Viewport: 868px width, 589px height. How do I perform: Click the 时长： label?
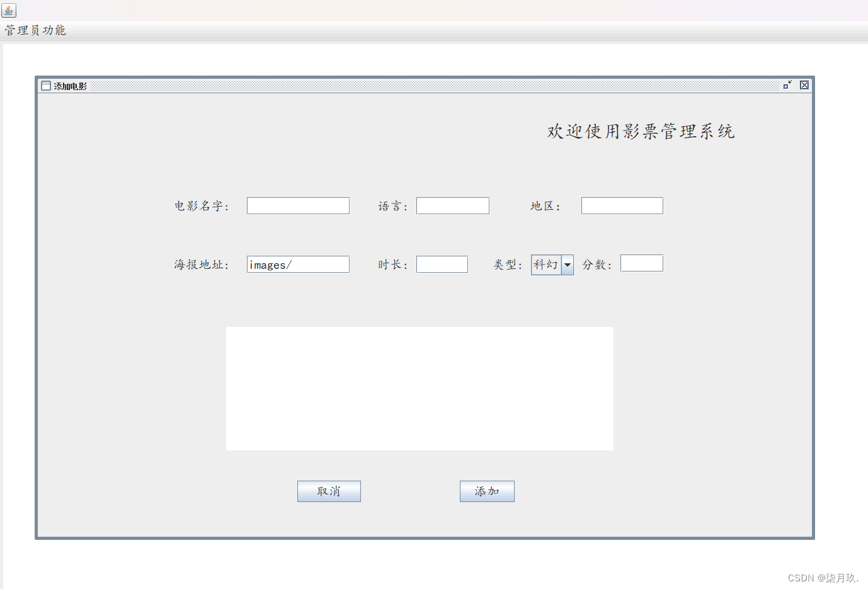(x=393, y=265)
